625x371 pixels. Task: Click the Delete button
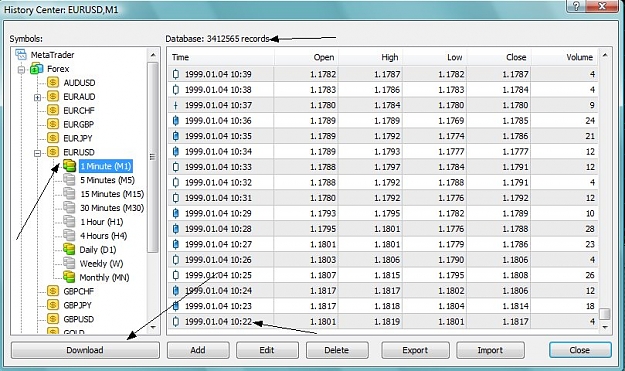click(337, 350)
